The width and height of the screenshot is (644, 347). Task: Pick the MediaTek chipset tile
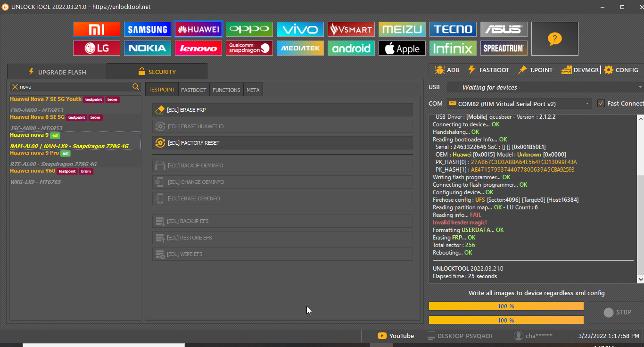pyautogui.click(x=300, y=48)
